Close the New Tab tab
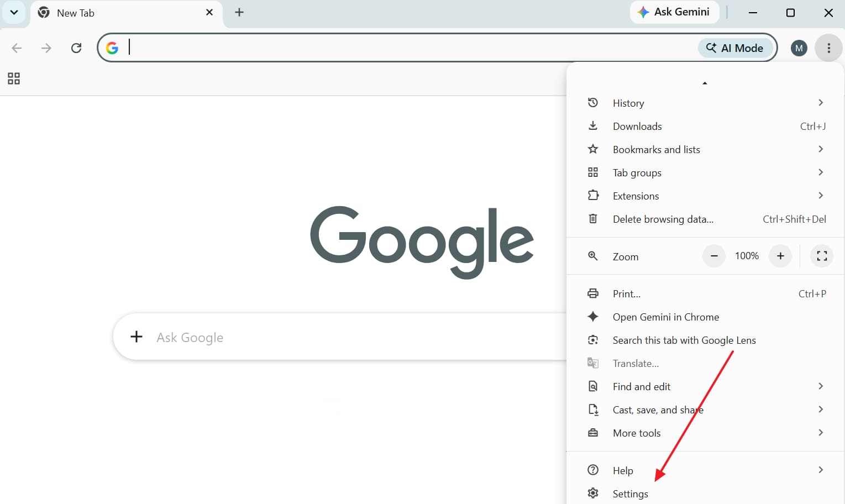 point(209,12)
